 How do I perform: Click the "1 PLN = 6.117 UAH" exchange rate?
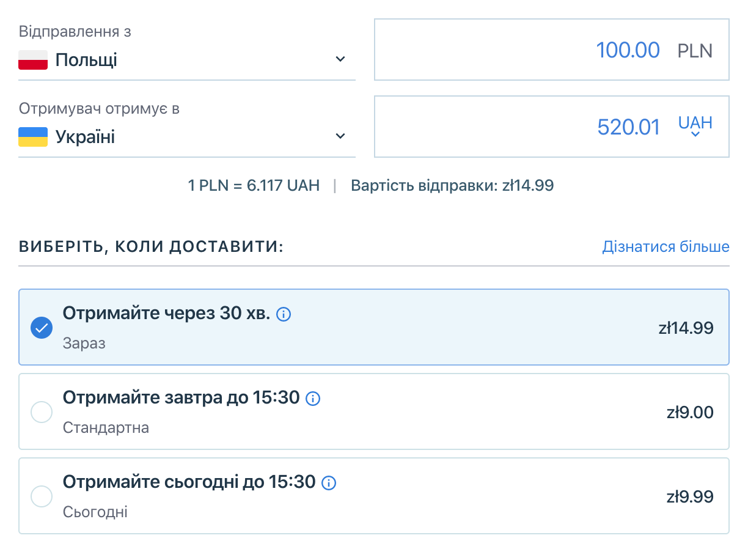254,186
